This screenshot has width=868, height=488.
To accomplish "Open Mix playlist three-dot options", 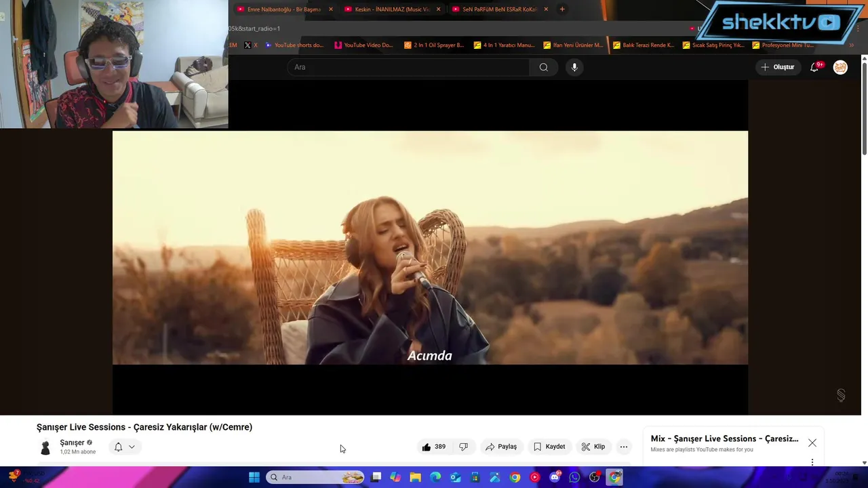I will pos(812,462).
